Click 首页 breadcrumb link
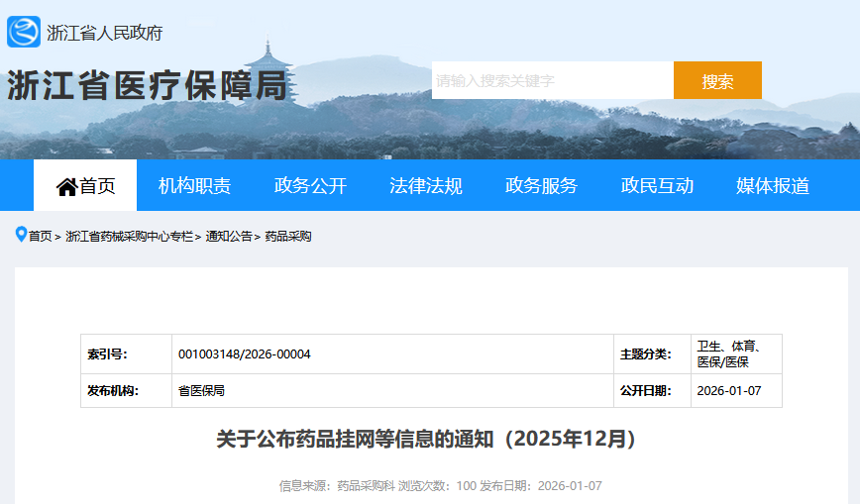 click(40, 237)
